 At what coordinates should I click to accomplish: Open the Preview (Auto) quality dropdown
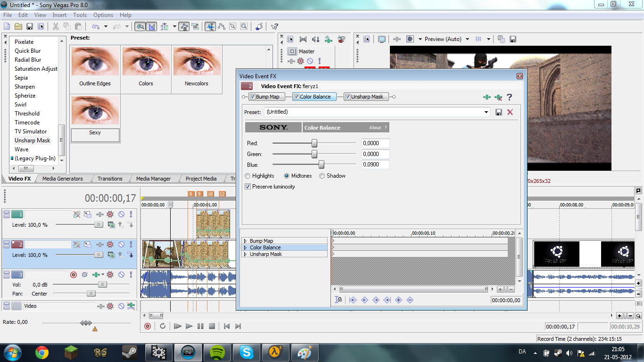(467, 39)
